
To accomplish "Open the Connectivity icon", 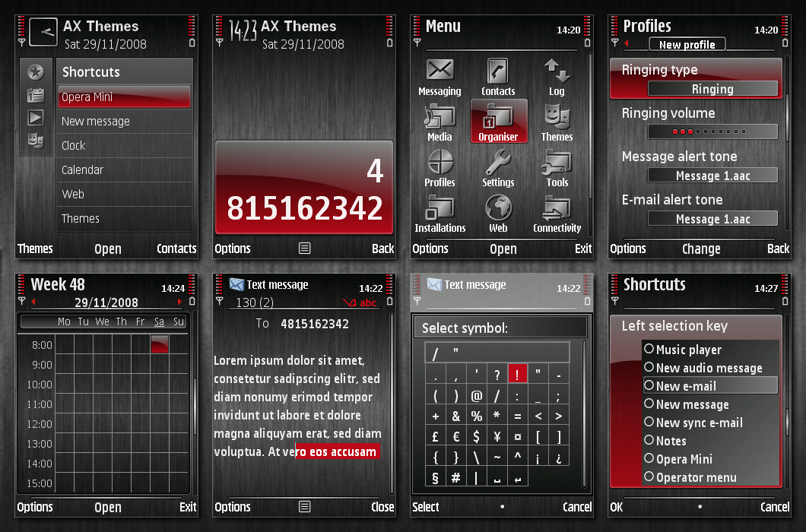I will (557, 207).
